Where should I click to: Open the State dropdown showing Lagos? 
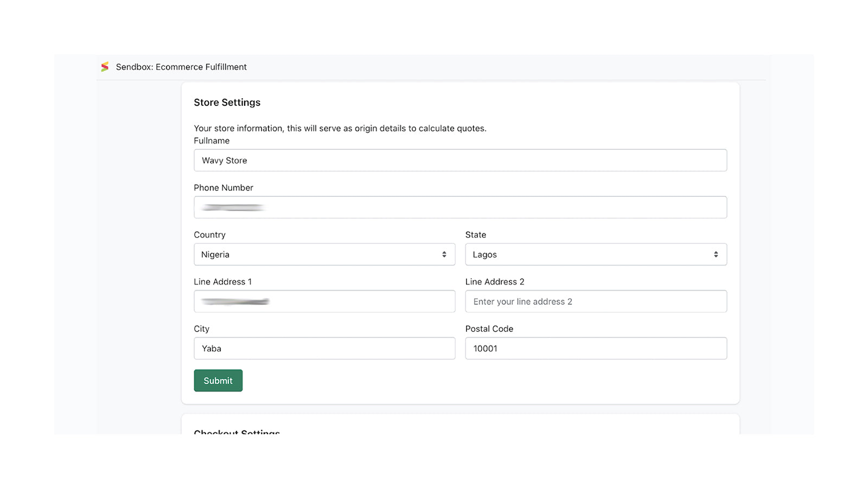point(596,254)
